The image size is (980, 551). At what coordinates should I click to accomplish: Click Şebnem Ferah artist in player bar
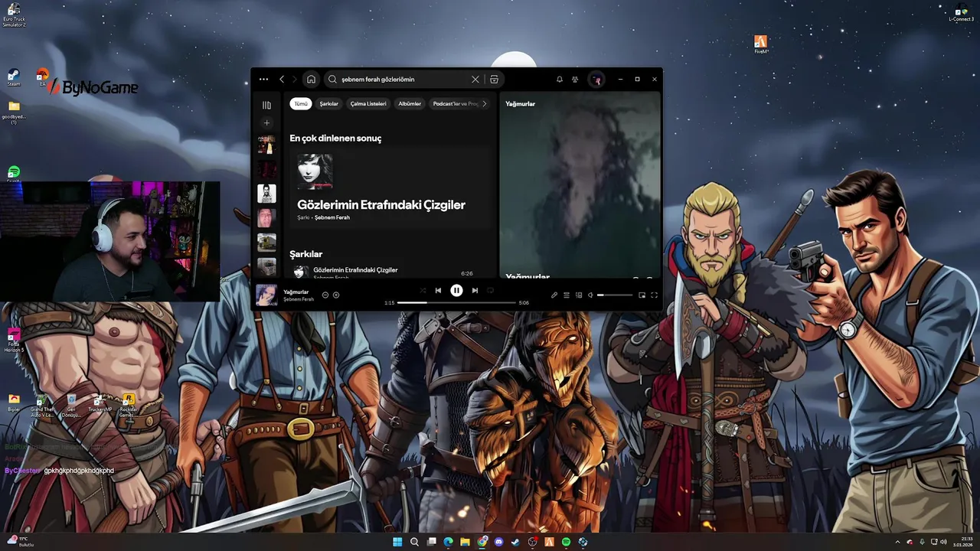click(x=299, y=299)
